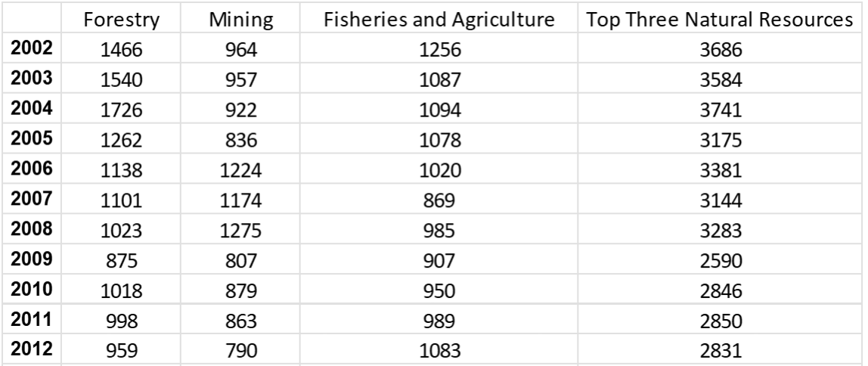The width and height of the screenshot is (868, 366).
Task: Select the 2010 Fisheries value 950
Action: click(x=439, y=290)
